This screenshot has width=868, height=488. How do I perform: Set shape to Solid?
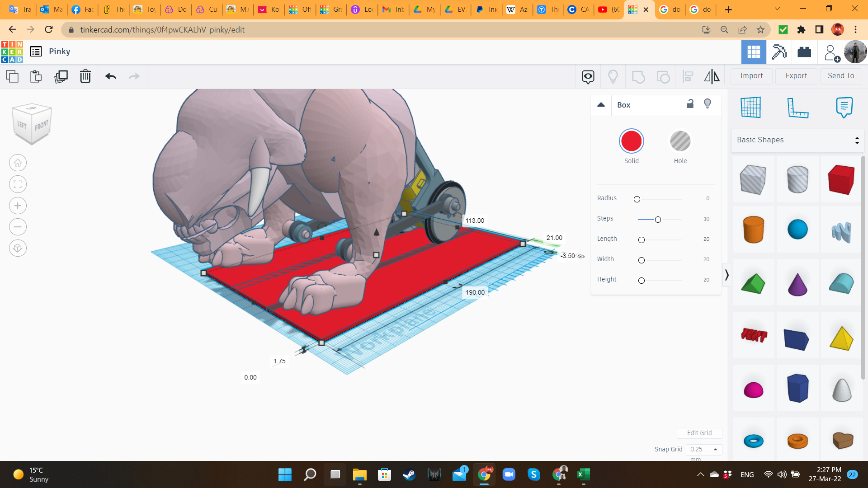(631, 141)
